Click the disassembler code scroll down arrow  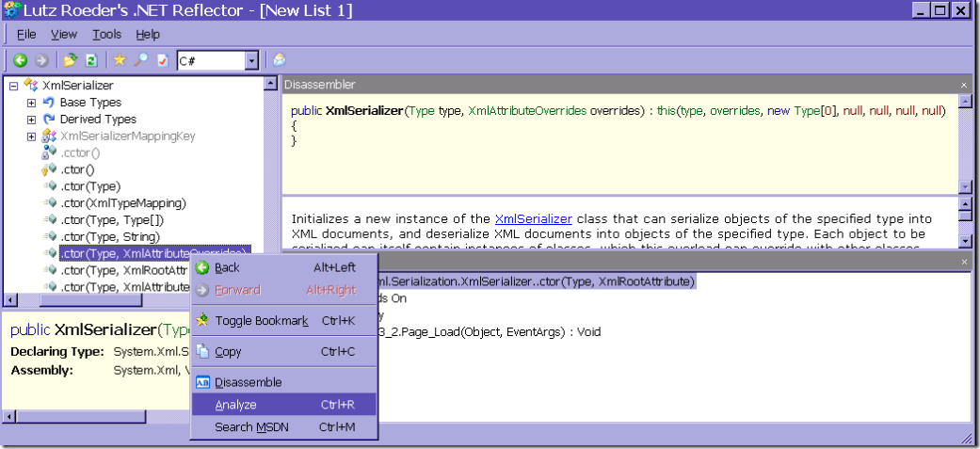(965, 187)
